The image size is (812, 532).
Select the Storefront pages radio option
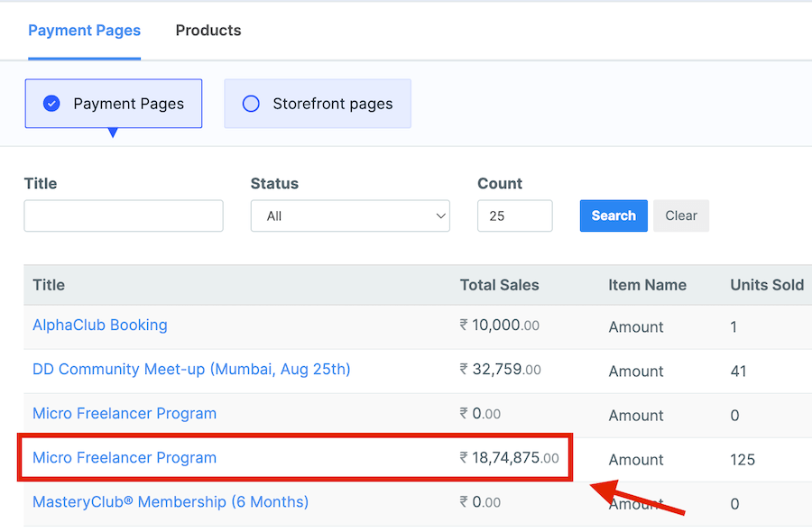[x=318, y=104]
